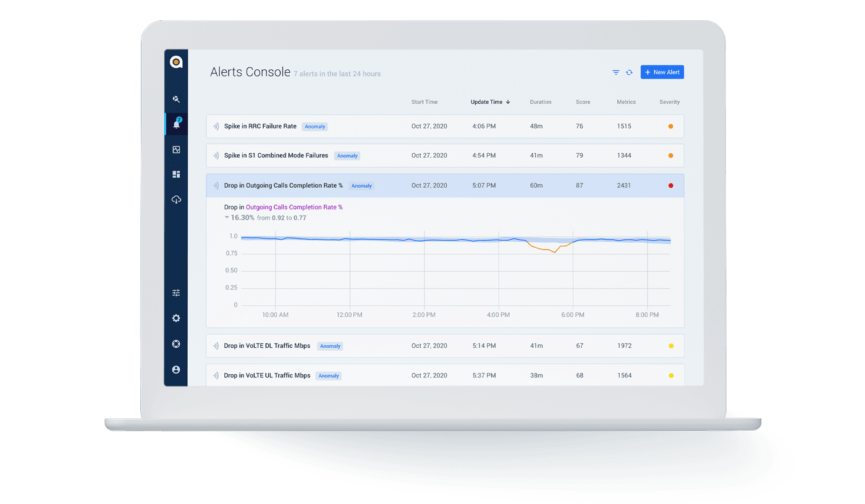Viewport: 865px width, 504px height.
Task: Click the metrics value 1972
Action: pos(624,346)
